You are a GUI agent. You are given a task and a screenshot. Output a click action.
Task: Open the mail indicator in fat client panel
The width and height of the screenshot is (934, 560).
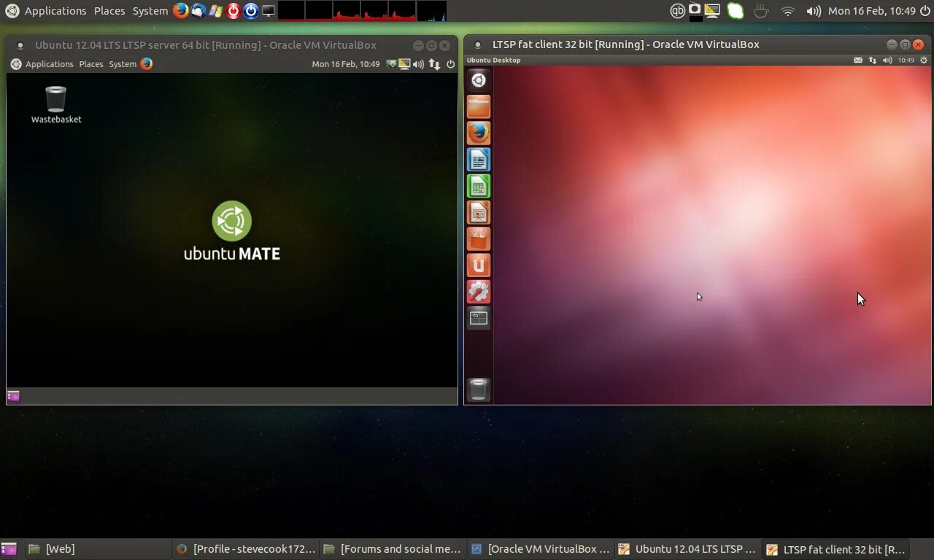tap(858, 61)
